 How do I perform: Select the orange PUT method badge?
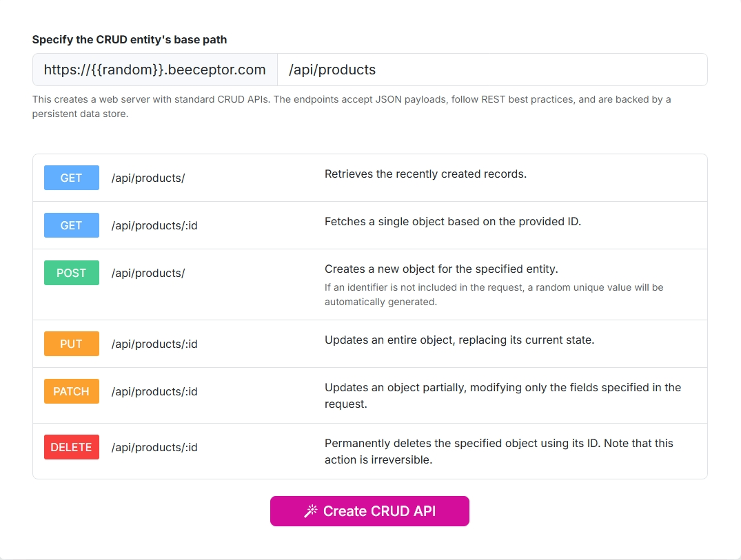(x=71, y=344)
